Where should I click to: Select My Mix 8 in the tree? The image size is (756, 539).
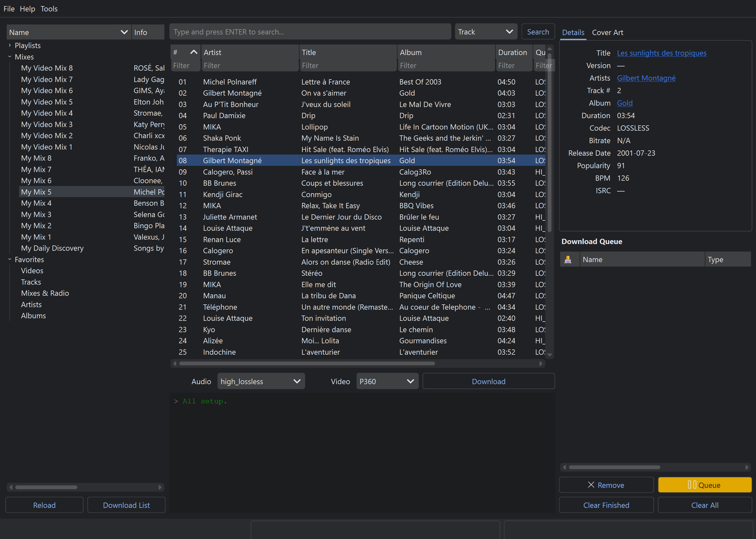click(x=36, y=158)
